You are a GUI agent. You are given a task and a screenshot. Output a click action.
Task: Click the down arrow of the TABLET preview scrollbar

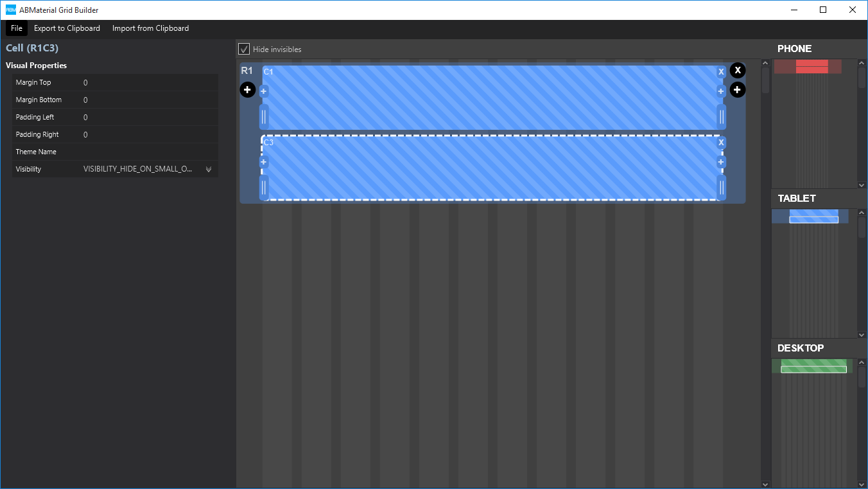point(861,334)
